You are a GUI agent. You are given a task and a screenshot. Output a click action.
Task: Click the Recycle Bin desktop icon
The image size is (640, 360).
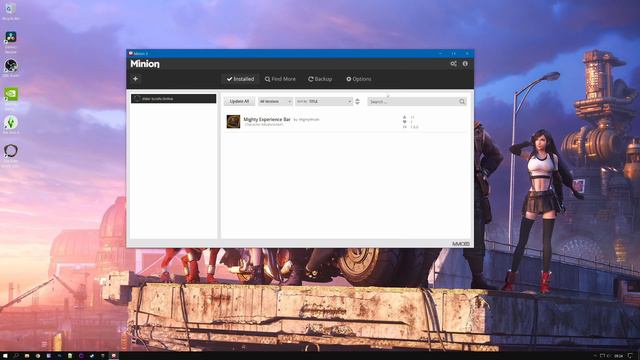point(10,11)
